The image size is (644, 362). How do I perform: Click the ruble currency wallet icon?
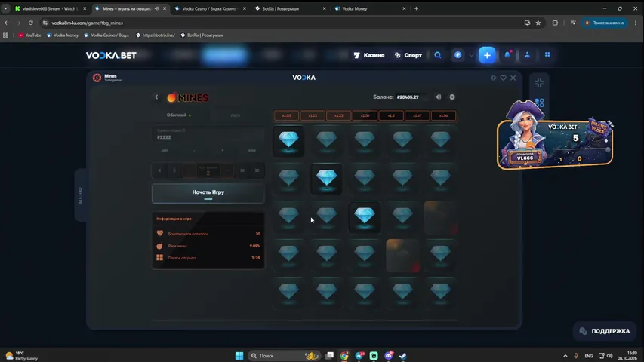point(458,55)
